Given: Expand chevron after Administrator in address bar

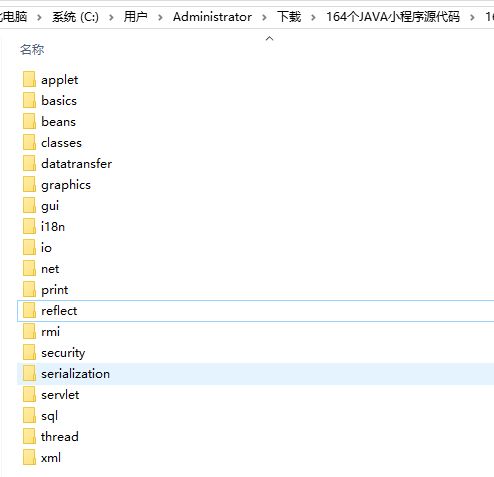Looking at the screenshot, I should pos(264,17).
